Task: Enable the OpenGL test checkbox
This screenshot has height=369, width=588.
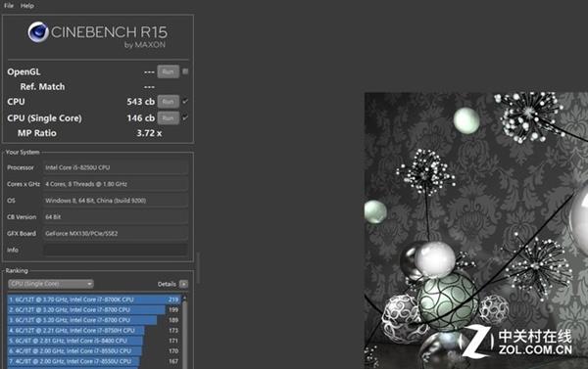Action: coord(185,71)
